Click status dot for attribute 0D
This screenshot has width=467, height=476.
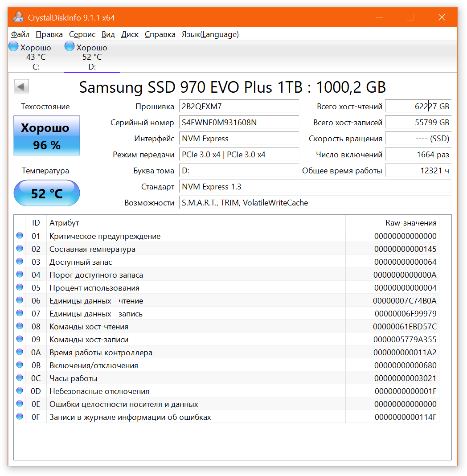pos(20,390)
